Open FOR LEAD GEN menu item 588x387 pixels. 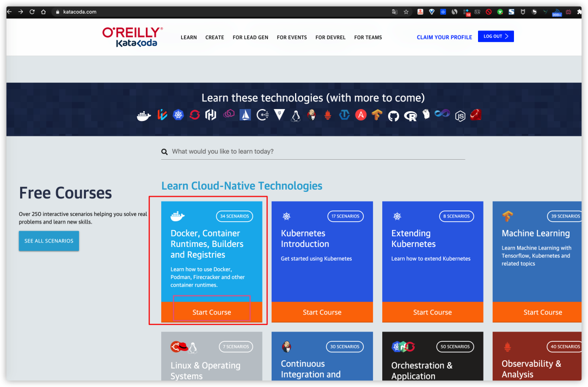[250, 38]
